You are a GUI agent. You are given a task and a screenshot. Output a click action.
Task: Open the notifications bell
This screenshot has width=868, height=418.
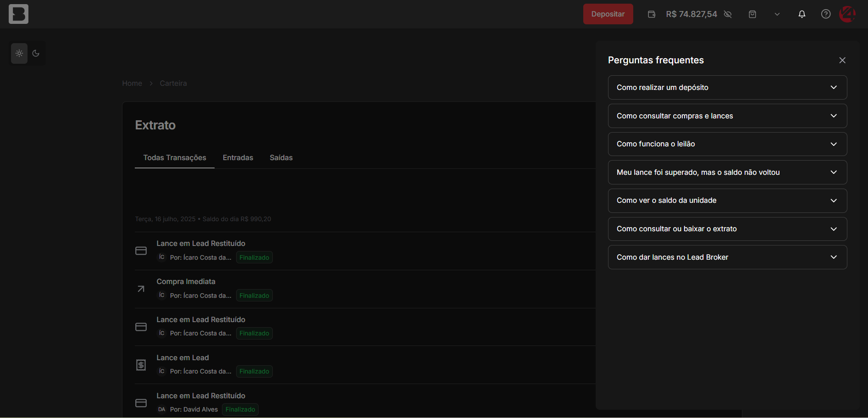802,14
